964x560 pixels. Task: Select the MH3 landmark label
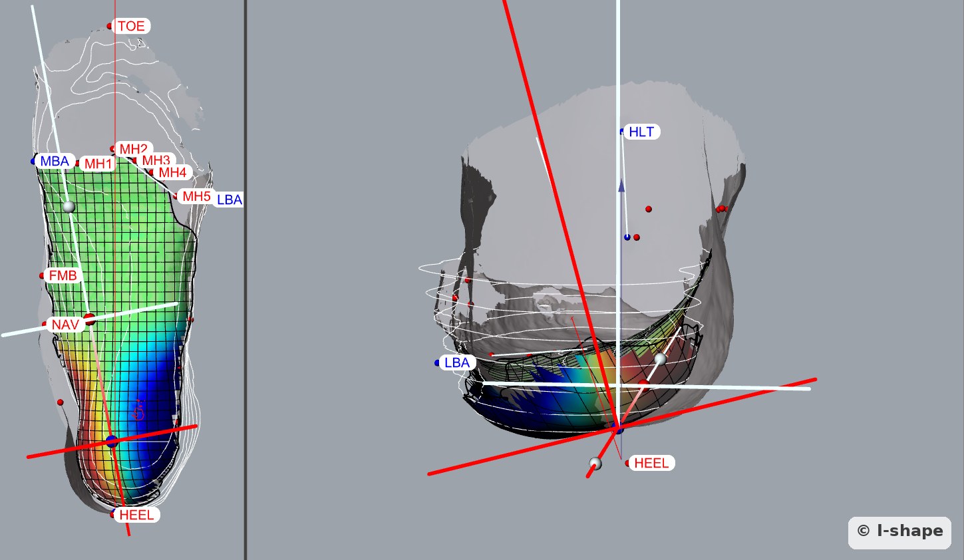(156, 160)
